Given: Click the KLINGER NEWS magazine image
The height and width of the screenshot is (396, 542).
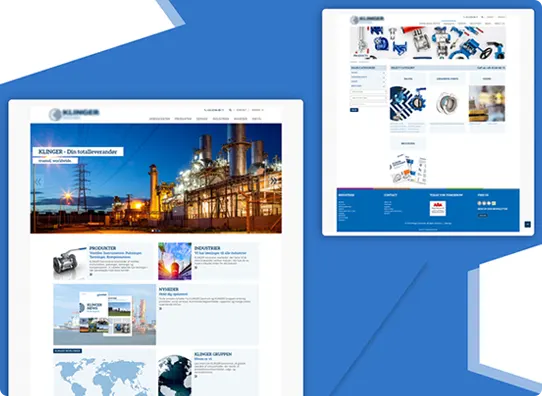Looking at the screenshot, I should point(105,314).
